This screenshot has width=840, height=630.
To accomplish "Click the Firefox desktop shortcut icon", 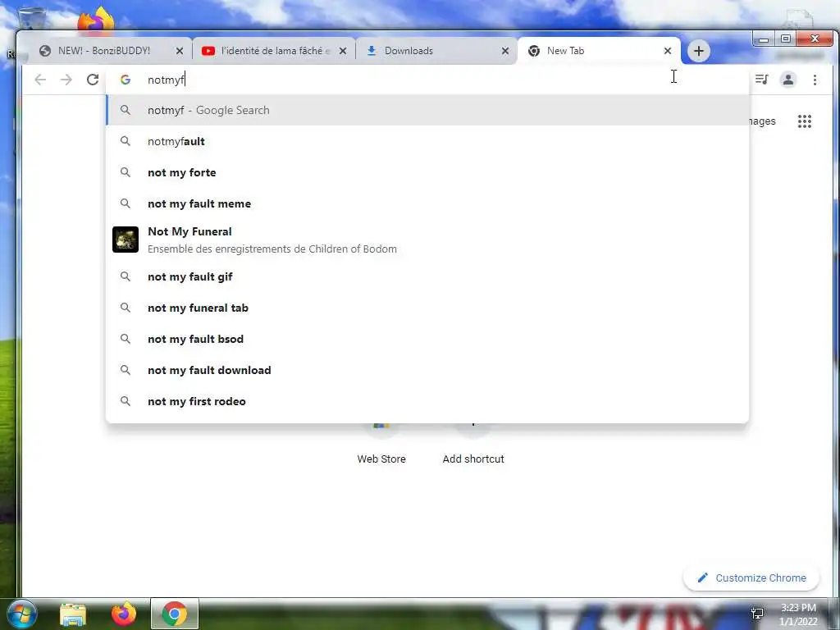I will click(95, 21).
